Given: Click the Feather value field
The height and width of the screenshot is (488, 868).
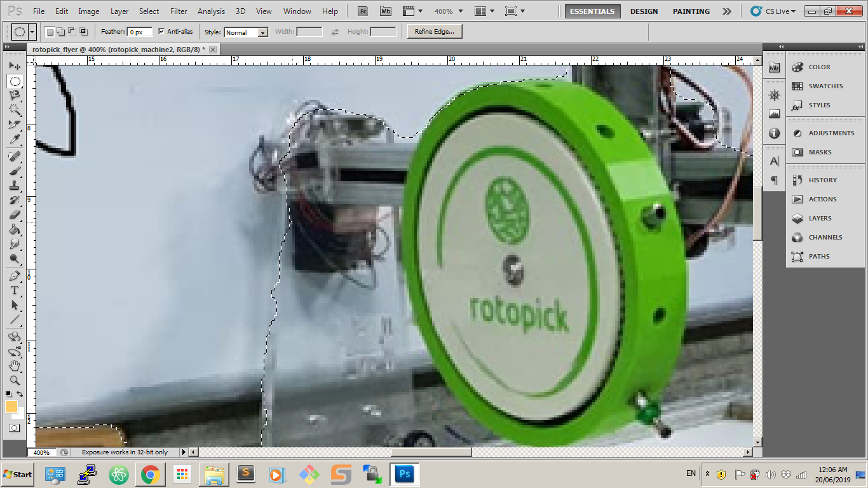Looking at the screenshot, I should [140, 32].
